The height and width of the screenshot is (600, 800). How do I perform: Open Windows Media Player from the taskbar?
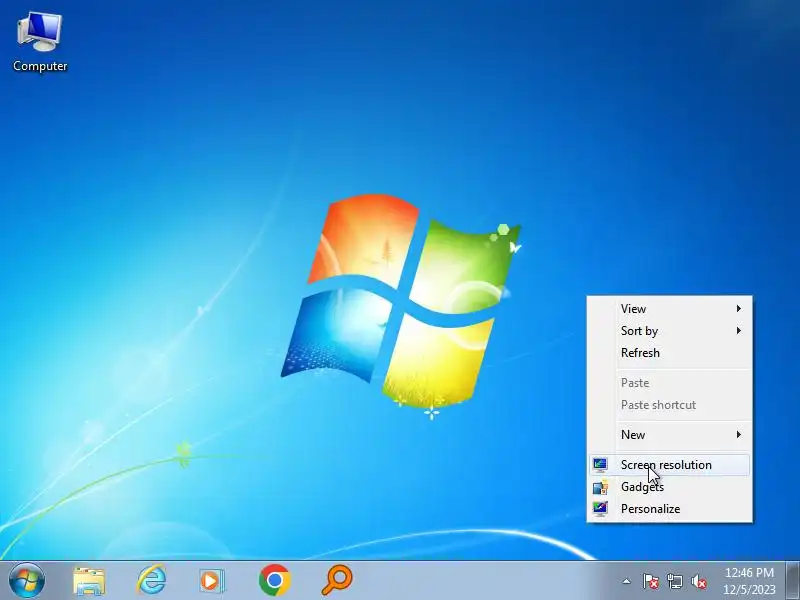[x=212, y=581]
